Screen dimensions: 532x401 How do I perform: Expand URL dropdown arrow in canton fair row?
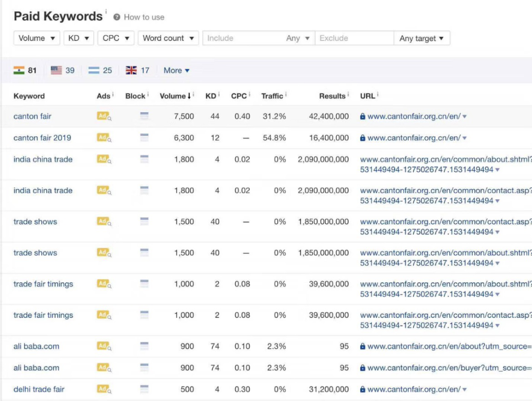point(465,117)
